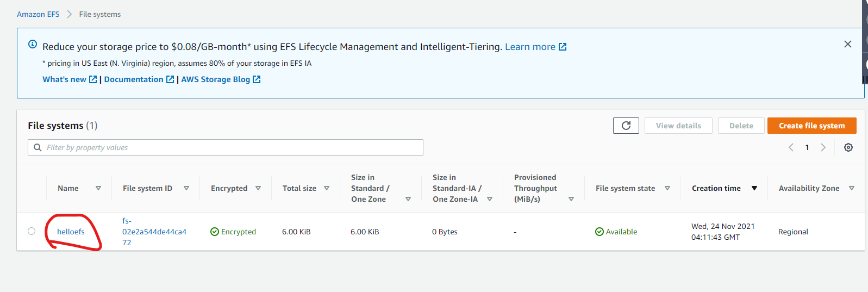Sort by Total size column arrow
868x292 pixels.
pos(327,188)
